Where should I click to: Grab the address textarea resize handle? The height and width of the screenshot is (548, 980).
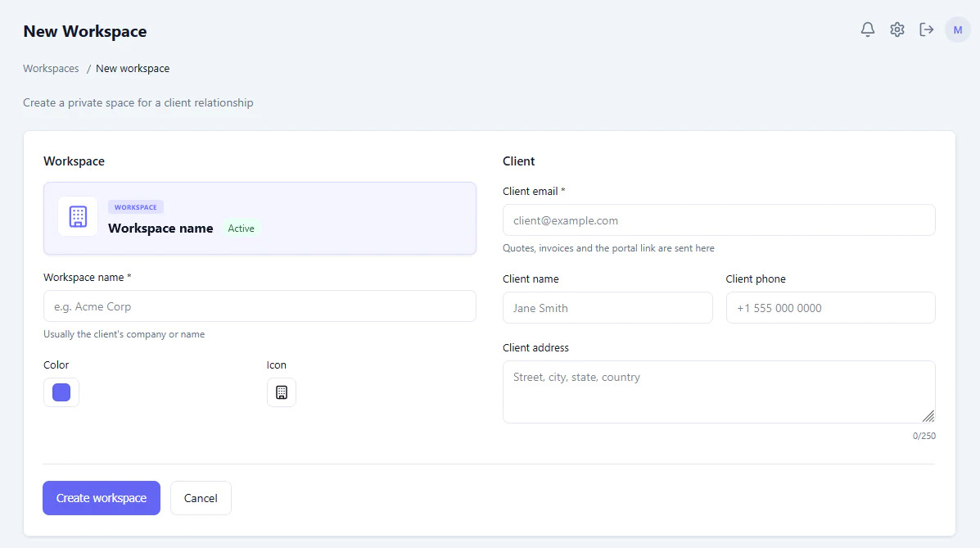(x=928, y=416)
